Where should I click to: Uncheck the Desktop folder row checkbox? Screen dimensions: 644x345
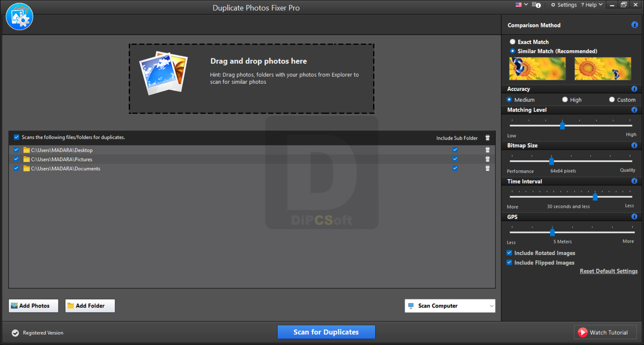coord(16,150)
